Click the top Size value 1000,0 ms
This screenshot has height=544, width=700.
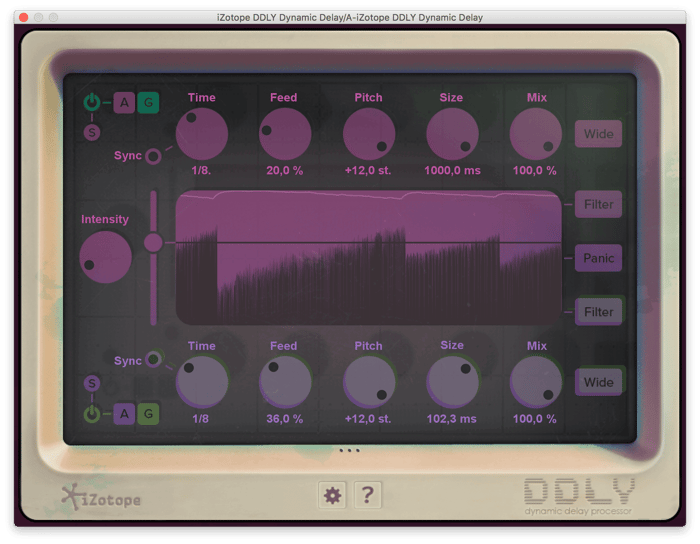(x=452, y=170)
